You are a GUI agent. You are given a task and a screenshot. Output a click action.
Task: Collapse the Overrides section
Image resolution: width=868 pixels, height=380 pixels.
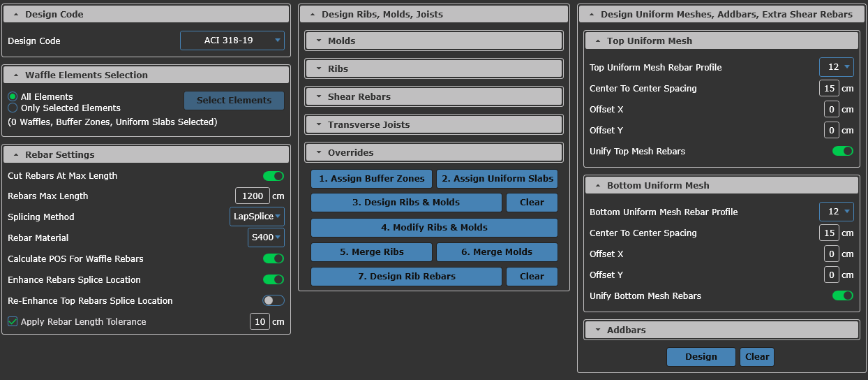coord(433,152)
